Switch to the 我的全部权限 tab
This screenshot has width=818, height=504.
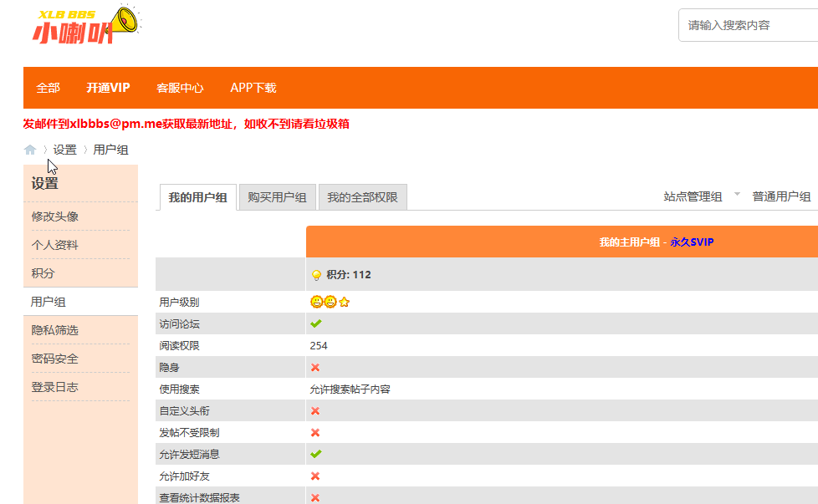pos(362,197)
